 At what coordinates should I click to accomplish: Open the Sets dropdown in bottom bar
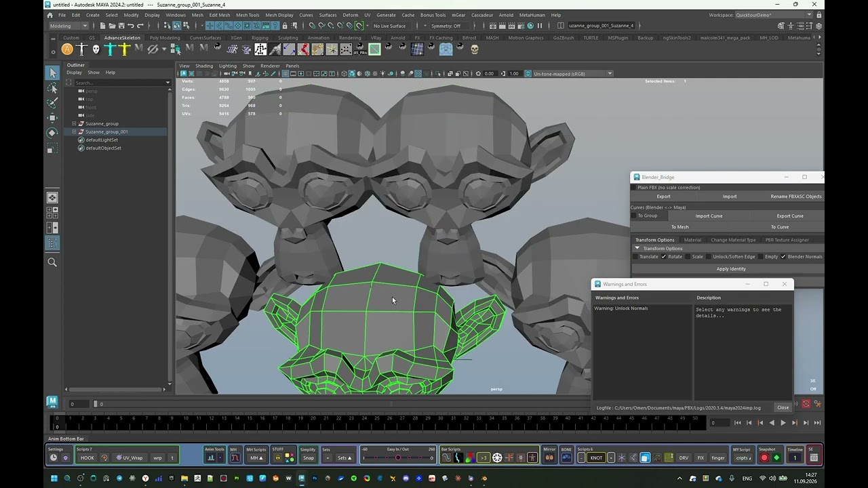(x=344, y=457)
